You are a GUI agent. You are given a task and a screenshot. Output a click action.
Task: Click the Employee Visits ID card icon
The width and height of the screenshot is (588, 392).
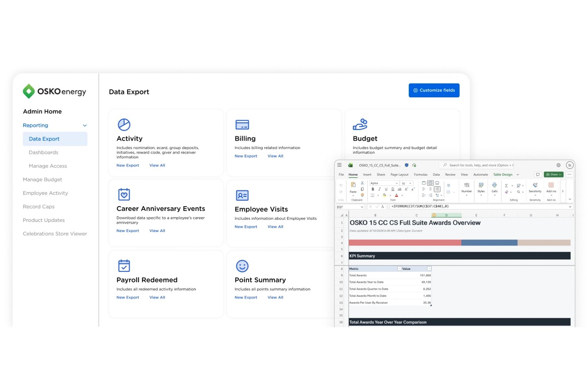tap(242, 195)
